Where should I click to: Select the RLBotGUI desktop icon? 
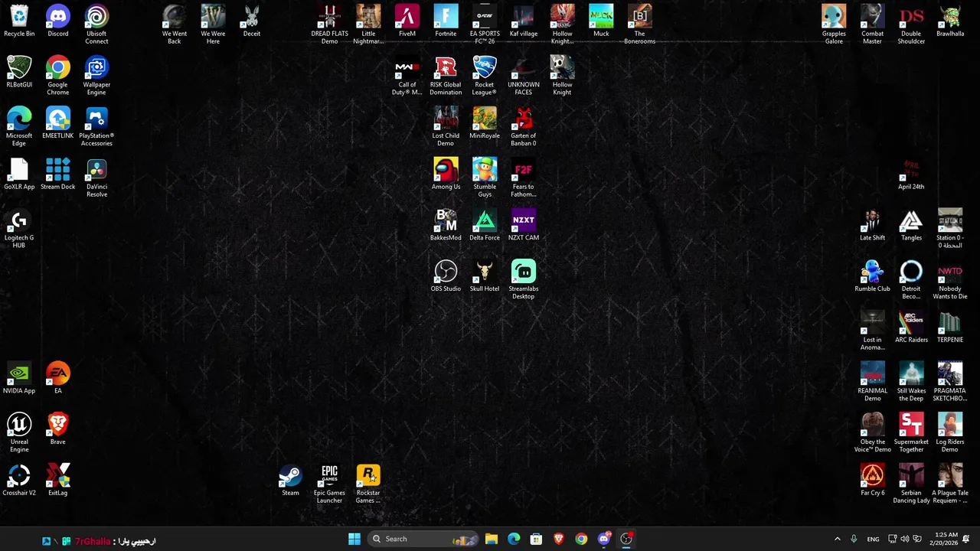[19, 73]
